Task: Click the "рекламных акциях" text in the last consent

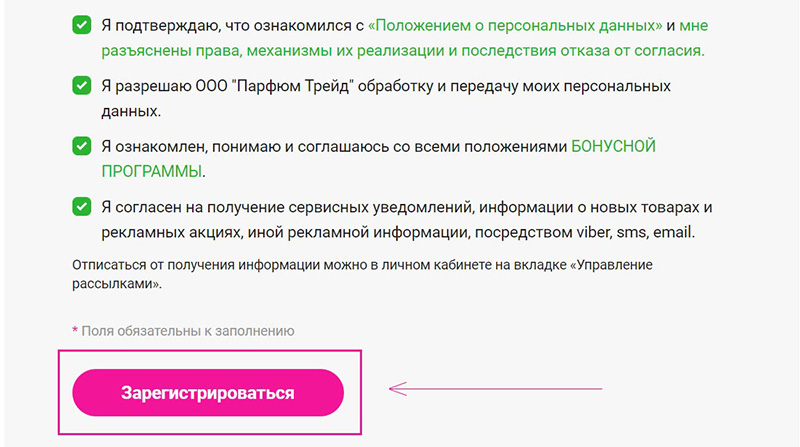Action: 165,232
